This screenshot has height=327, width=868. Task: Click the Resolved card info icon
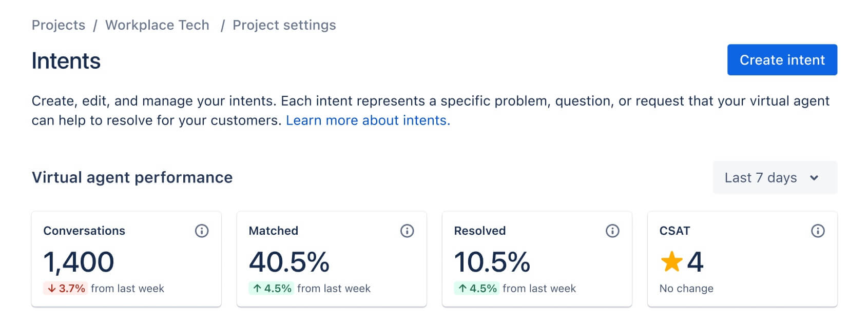click(612, 231)
